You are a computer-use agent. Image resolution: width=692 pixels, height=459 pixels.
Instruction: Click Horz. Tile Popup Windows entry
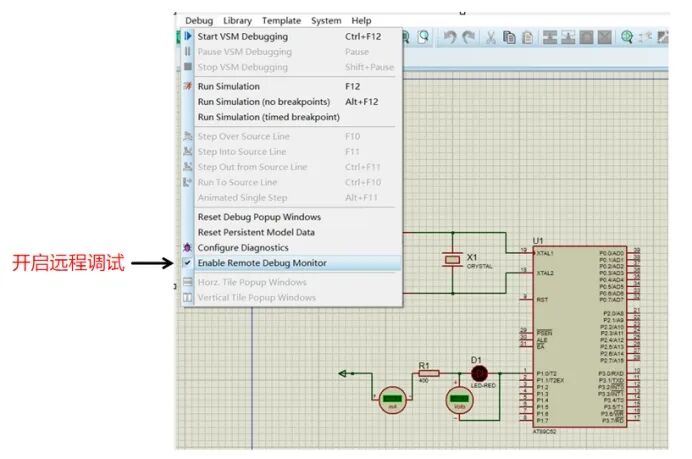point(291,282)
